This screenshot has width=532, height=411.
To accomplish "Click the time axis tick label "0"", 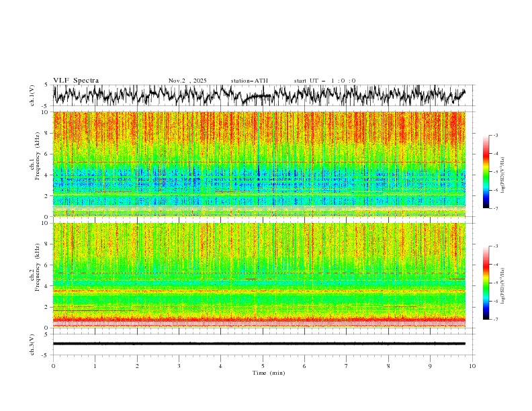I will [x=53, y=366].
